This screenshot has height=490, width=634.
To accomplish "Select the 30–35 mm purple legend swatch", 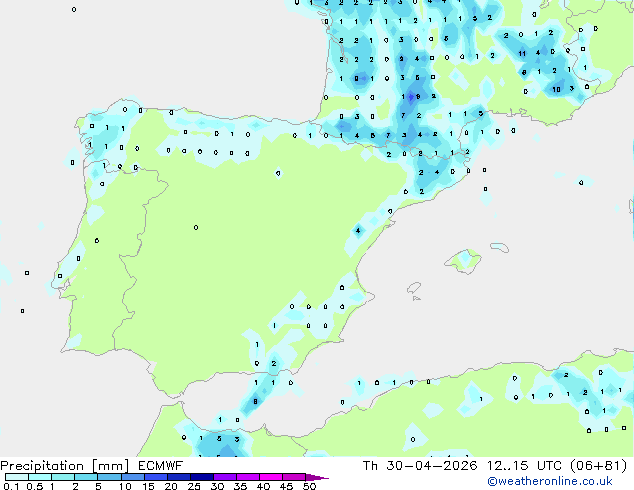I will pyautogui.click(x=225, y=477).
